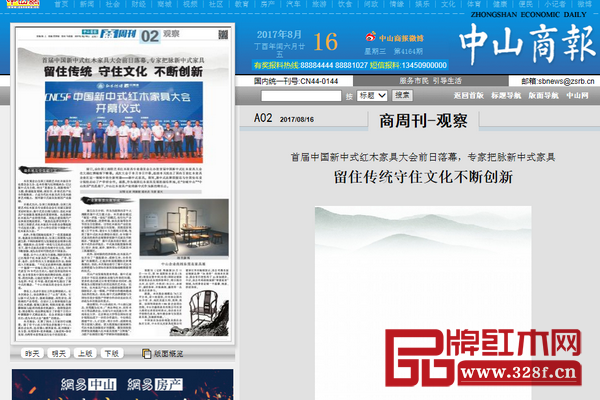Open 房产 in the top navigation

(267, 4)
